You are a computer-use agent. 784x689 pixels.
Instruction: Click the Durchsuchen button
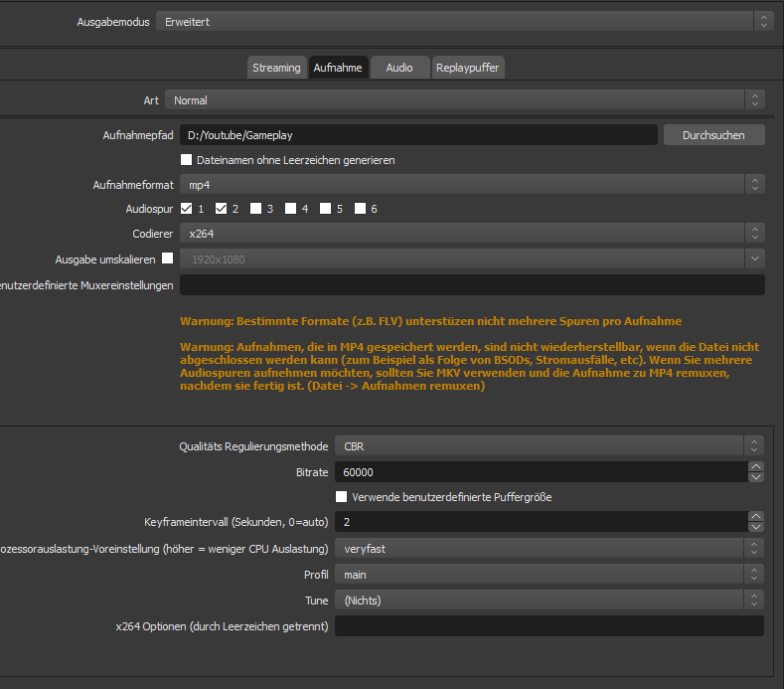point(714,135)
